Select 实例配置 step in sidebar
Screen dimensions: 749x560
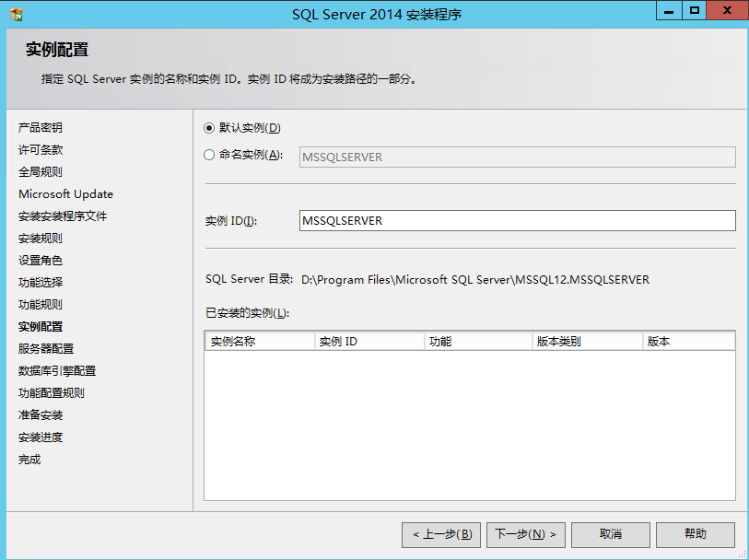(41, 327)
